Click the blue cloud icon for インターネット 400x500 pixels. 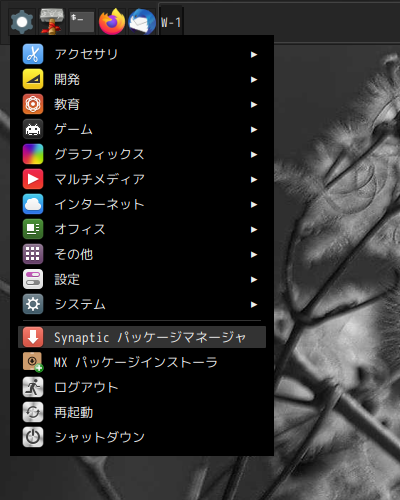pos(33,204)
